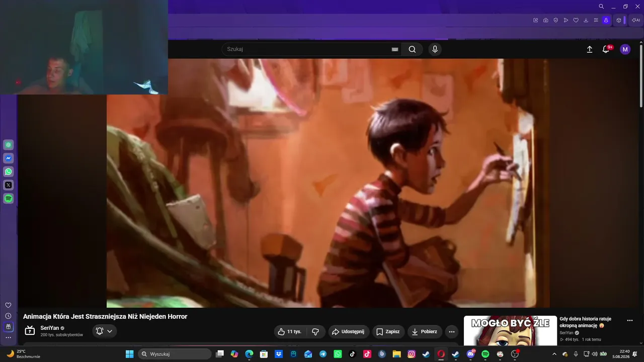The image size is (644, 362).
Task: Take a snapshot with the camera icon
Action: point(546,20)
